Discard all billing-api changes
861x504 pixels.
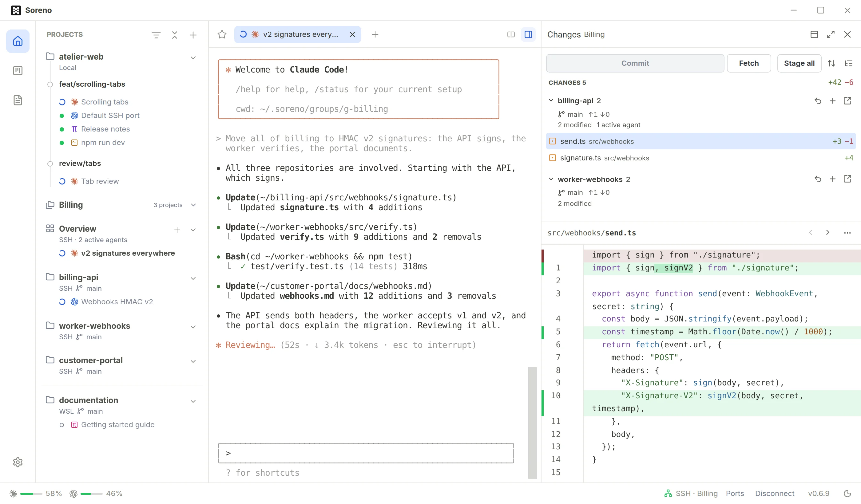(x=818, y=101)
